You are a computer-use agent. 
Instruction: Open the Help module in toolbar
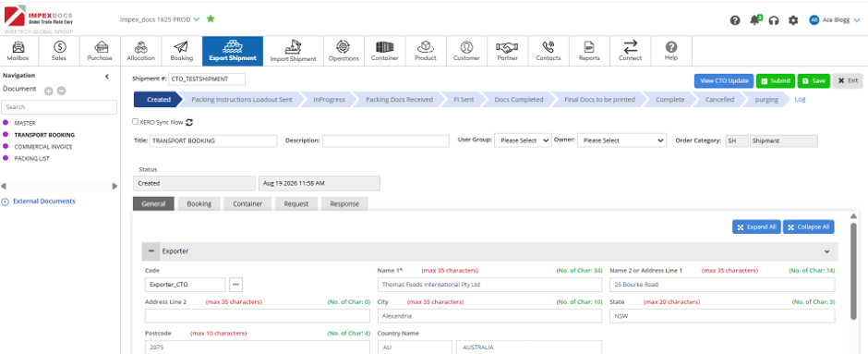pyautogui.click(x=671, y=51)
